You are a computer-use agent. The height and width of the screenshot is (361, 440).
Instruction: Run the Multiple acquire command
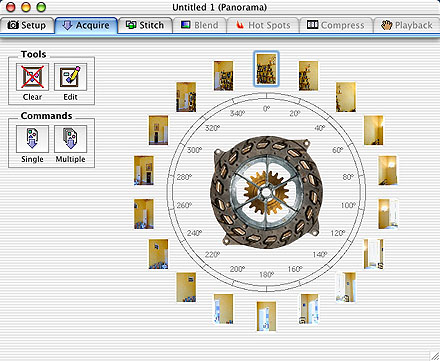pos(70,139)
